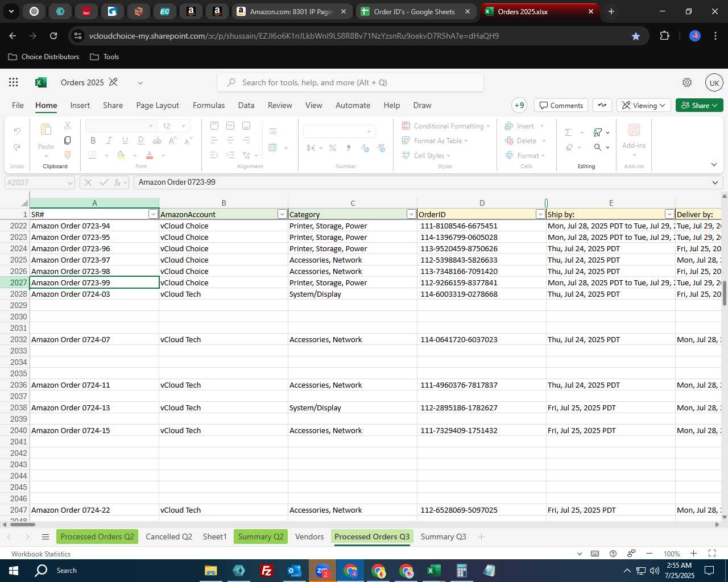This screenshot has height=582, width=728.
Task: Open Calculator from the taskbar
Action: pyautogui.click(x=462, y=571)
